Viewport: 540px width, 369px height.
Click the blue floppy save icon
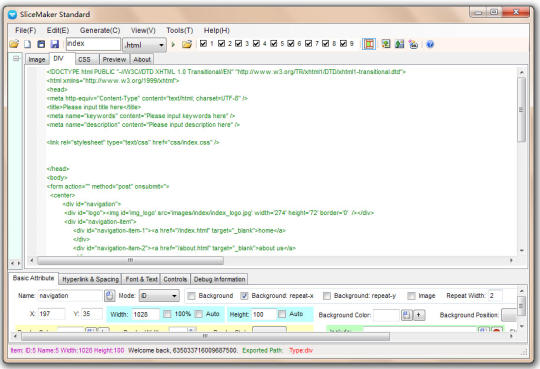[x=55, y=44]
